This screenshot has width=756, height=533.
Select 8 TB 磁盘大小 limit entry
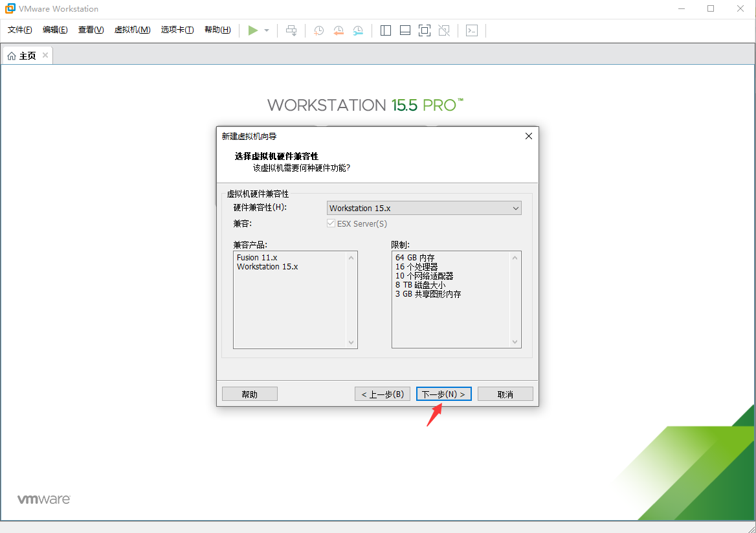[421, 285]
